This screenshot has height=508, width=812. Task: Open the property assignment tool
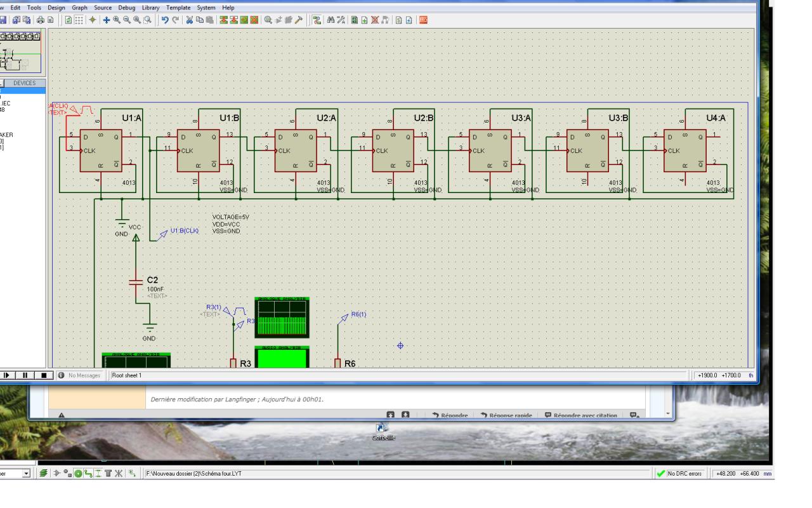tap(340, 20)
